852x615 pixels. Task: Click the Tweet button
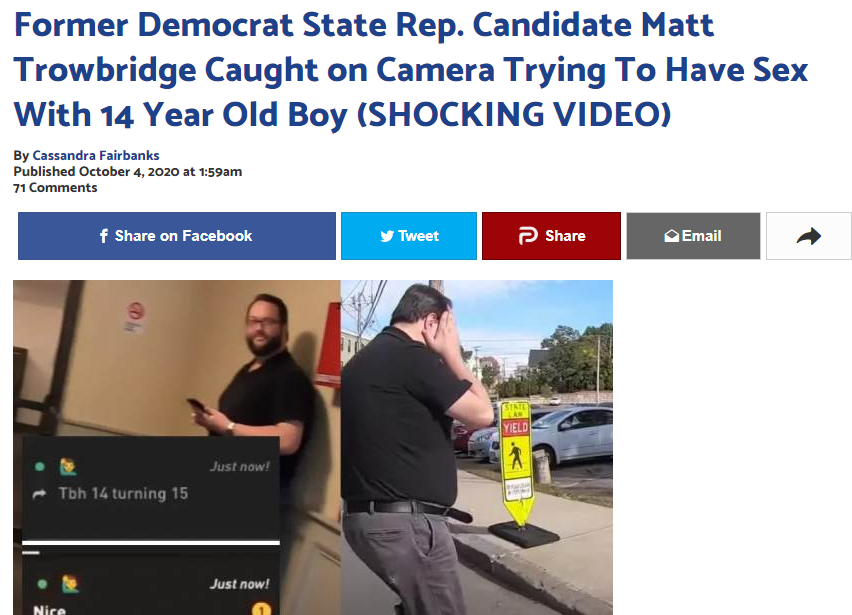point(409,236)
